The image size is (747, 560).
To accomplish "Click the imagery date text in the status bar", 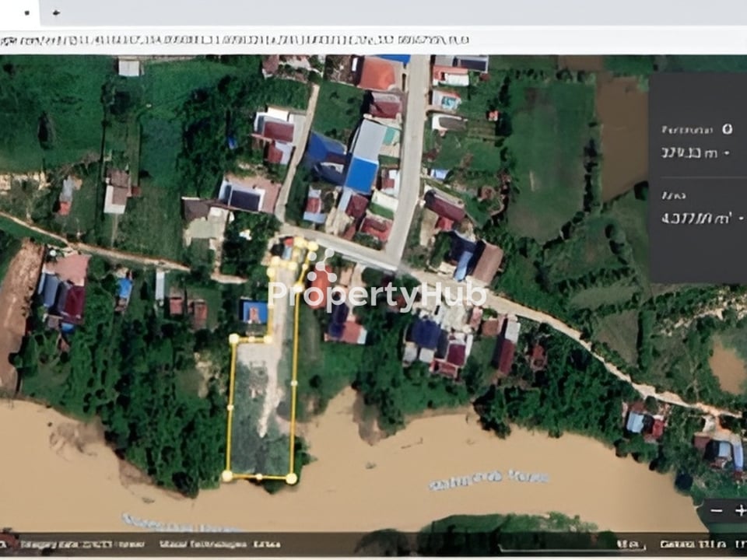I will [82, 544].
